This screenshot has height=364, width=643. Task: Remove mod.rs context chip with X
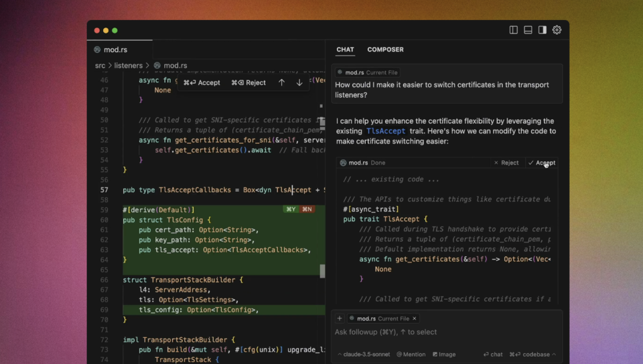point(415,318)
